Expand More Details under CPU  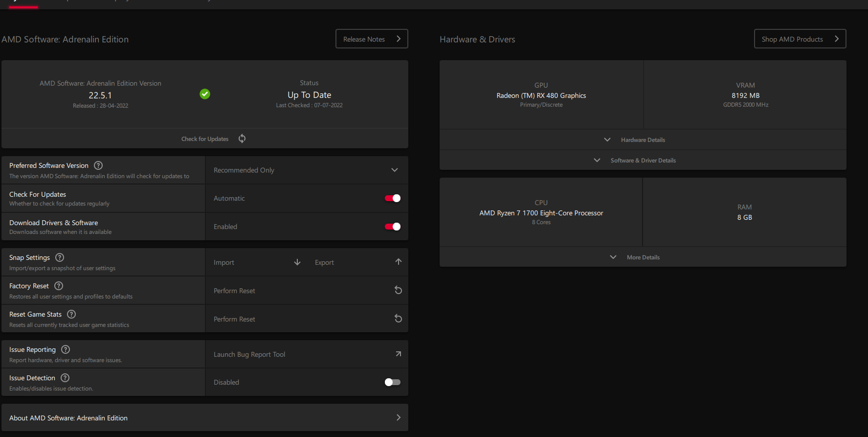click(x=643, y=257)
